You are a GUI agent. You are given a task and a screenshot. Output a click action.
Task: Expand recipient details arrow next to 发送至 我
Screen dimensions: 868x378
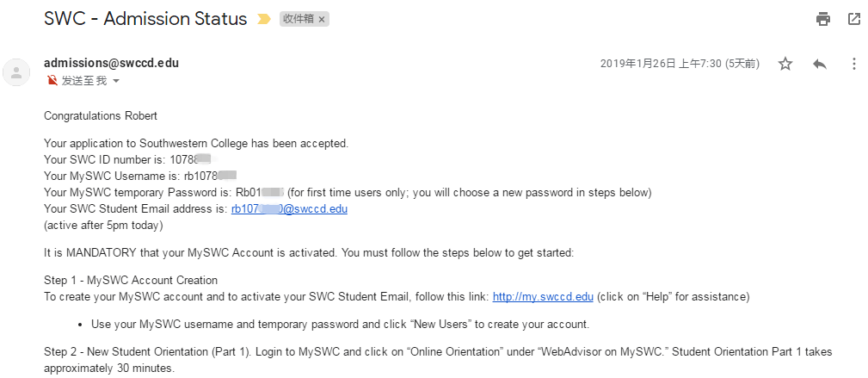click(115, 82)
